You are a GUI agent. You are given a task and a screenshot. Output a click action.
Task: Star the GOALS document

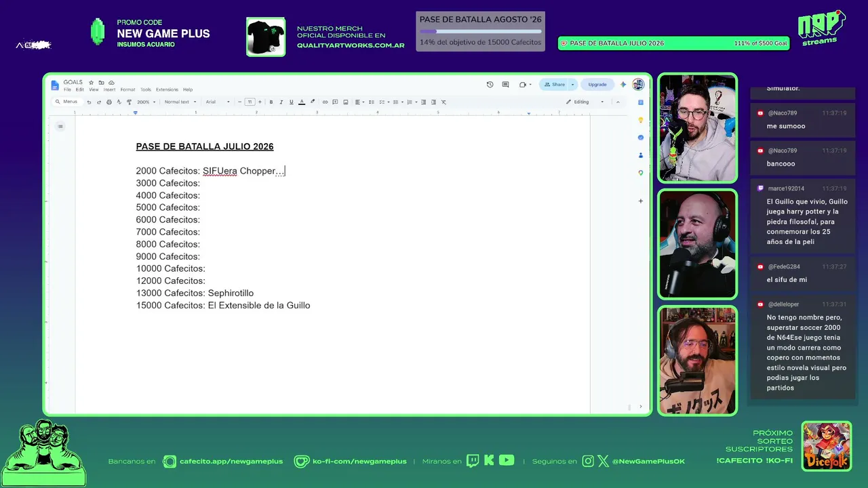[91, 83]
